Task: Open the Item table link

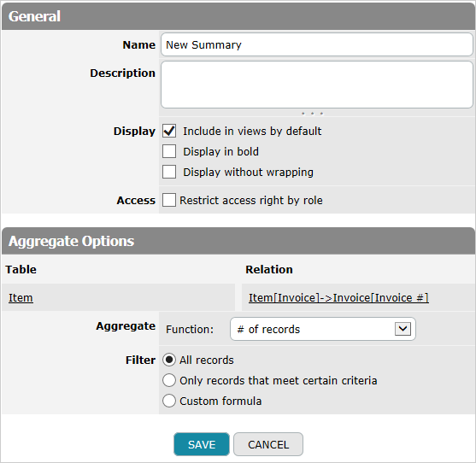Action: pyautogui.click(x=21, y=297)
